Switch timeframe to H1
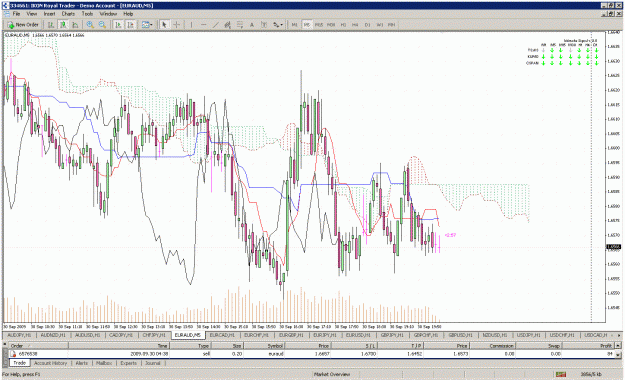625x380 pixels. [343, 25]
